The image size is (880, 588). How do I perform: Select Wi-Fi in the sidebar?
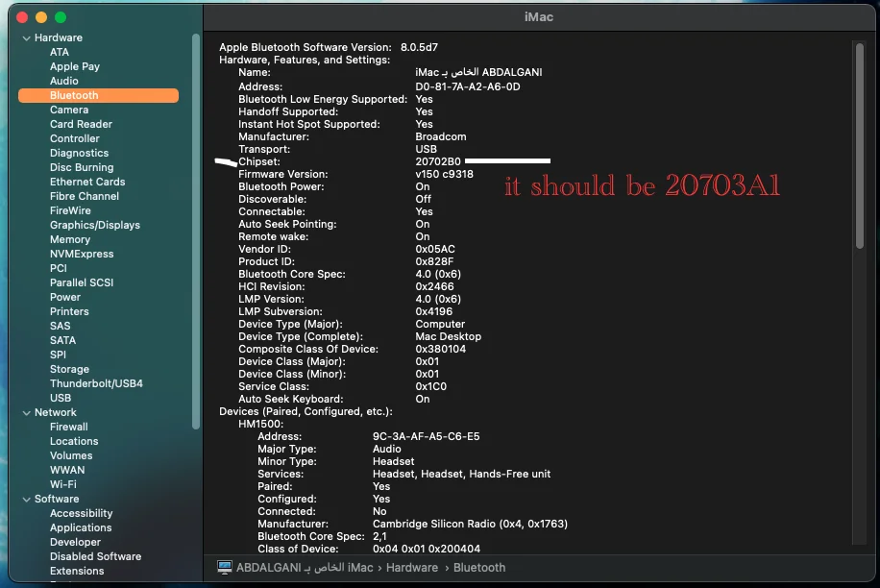[x=62, y=485]
